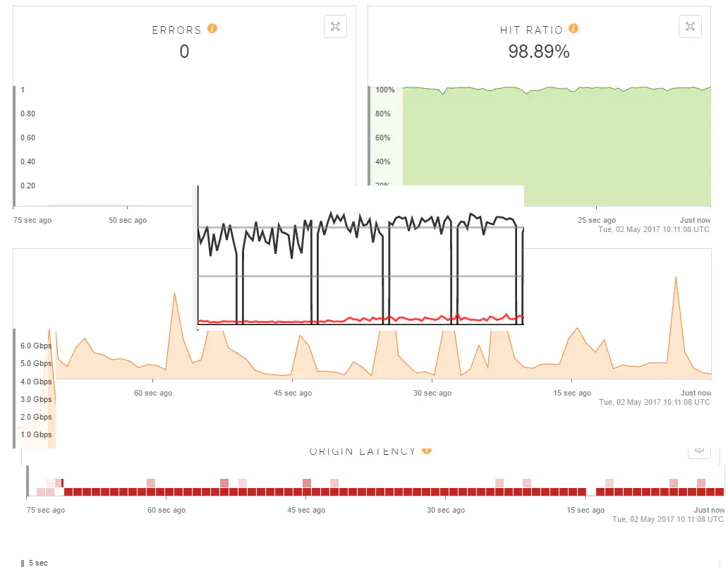The image size is (728, 567).
Task: Click the 98.89% hit ratio value
Action: [x=539, y=51]
